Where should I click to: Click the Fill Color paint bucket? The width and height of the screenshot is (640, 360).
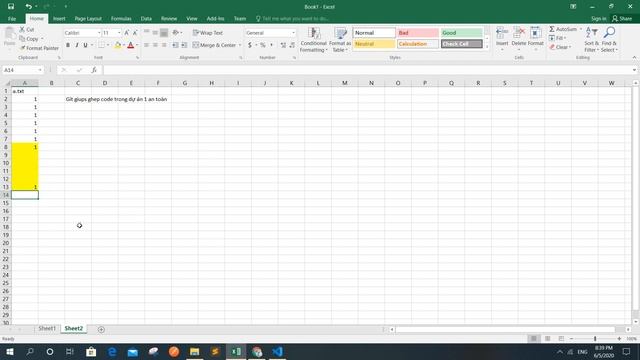coord(118,45)
